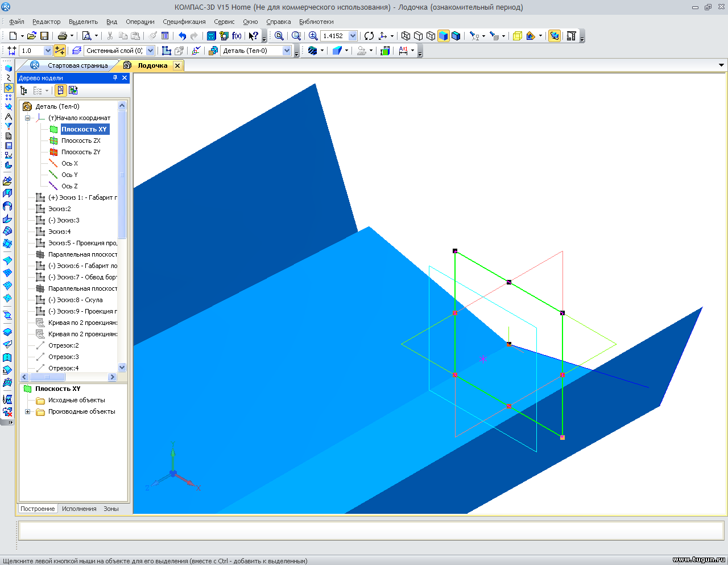Click the Measurements A-compass icon in the sidebar
The image size is (728, 565).
[8, 117]
